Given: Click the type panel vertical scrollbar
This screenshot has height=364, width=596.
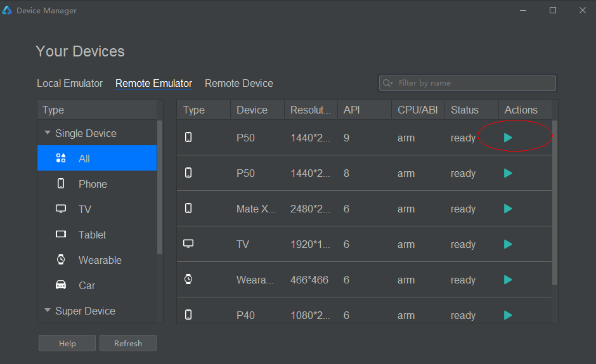Looking at the screenshot, I should 160,187.
